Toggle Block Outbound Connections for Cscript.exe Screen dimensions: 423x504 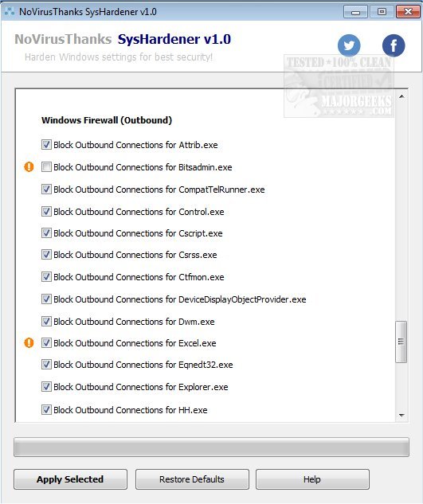[x=46, y=232]
